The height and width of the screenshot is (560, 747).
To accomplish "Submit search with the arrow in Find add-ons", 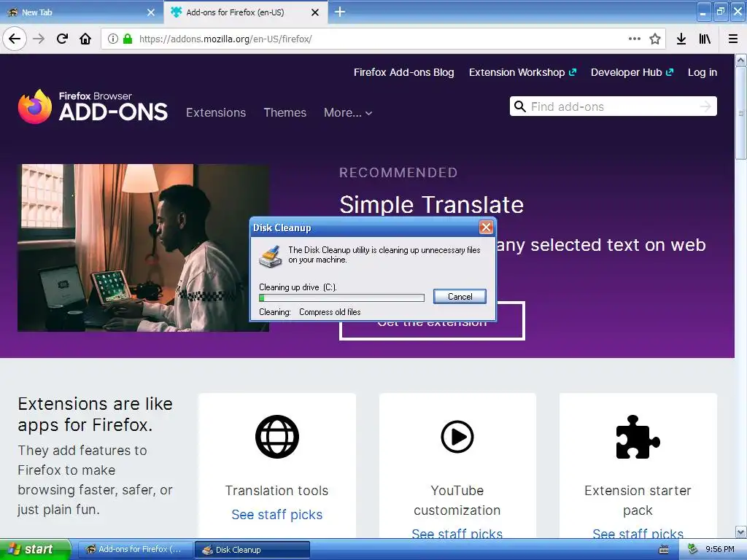I will pyautogui.click(x=705, y=106).
